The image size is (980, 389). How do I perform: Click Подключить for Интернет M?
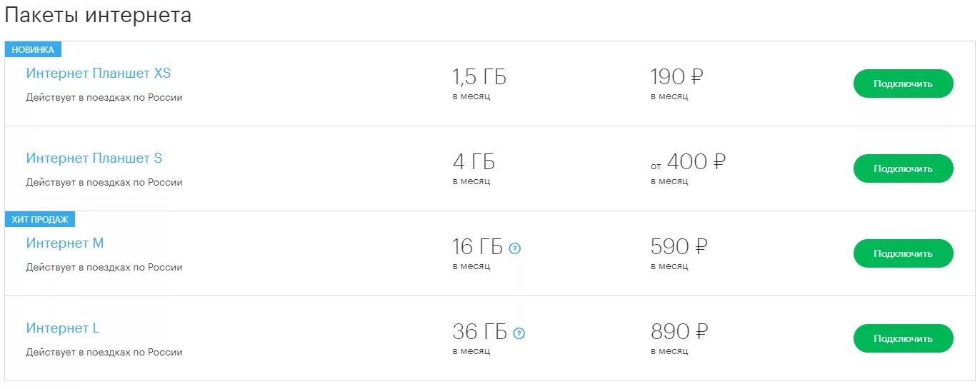coord(903,253)
